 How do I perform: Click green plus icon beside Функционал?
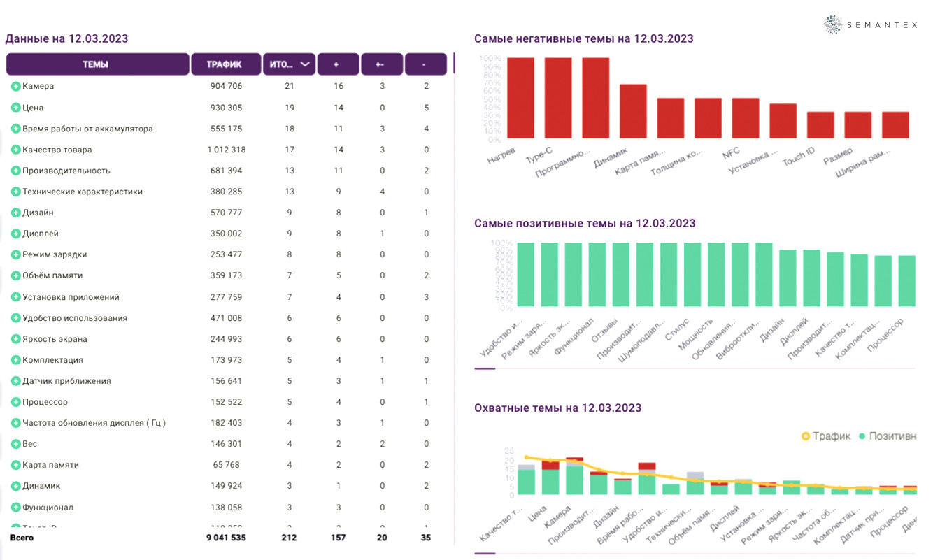coord(15,508)
